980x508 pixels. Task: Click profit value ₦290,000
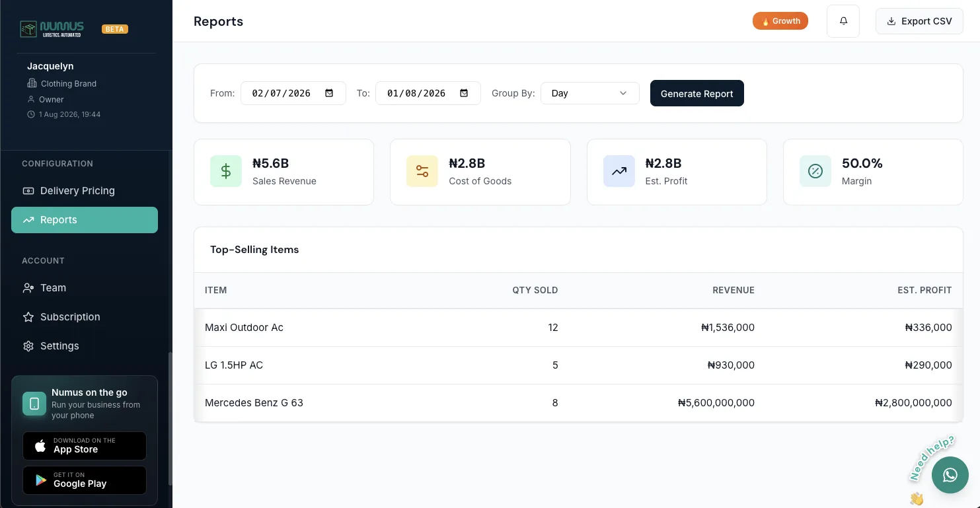click(928, 365)
